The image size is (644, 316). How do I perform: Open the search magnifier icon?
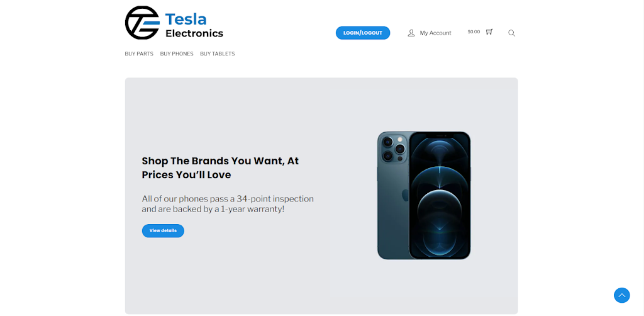click(x=511, y=33)
